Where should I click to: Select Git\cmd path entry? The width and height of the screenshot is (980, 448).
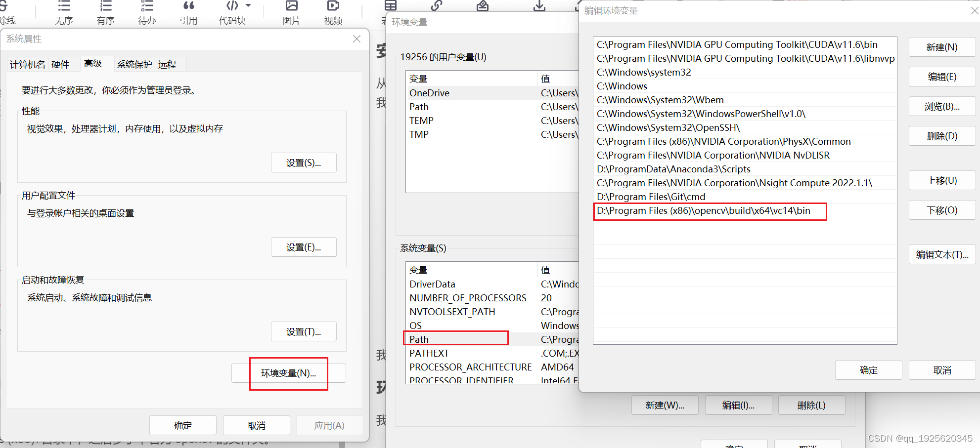tap(745, 197)
